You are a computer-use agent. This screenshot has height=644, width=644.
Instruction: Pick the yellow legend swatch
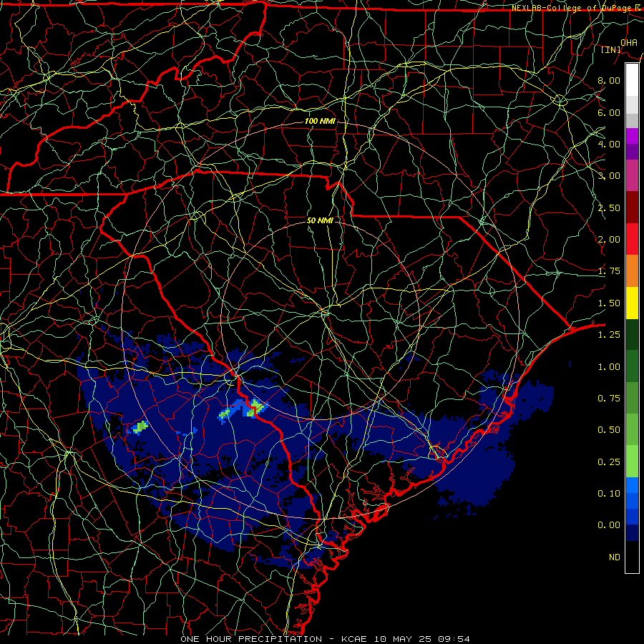632,303
